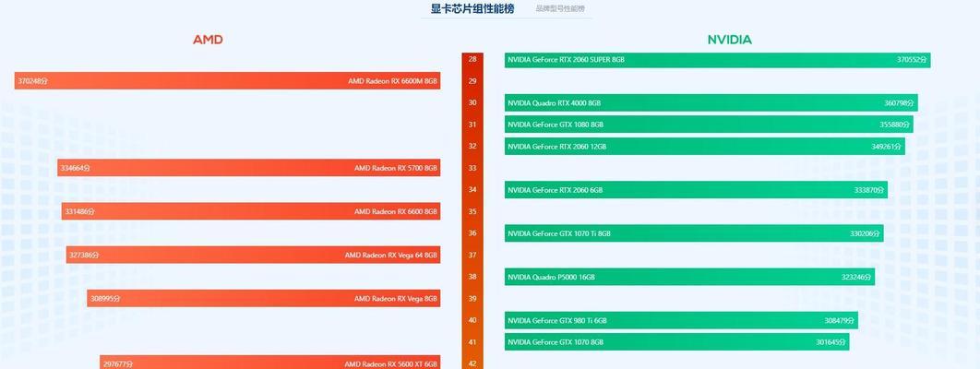Click the 355880分 score value

tap(895, 125)
